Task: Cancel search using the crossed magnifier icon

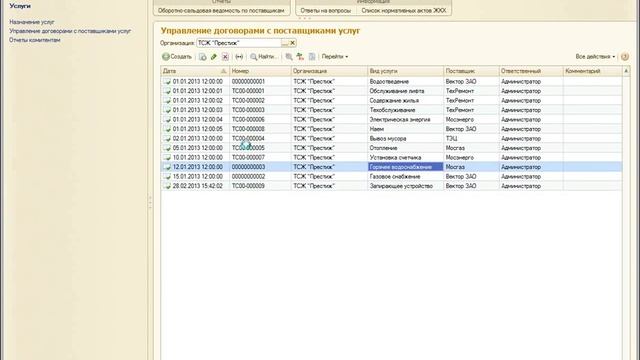Action: click(x=289, y=57)
